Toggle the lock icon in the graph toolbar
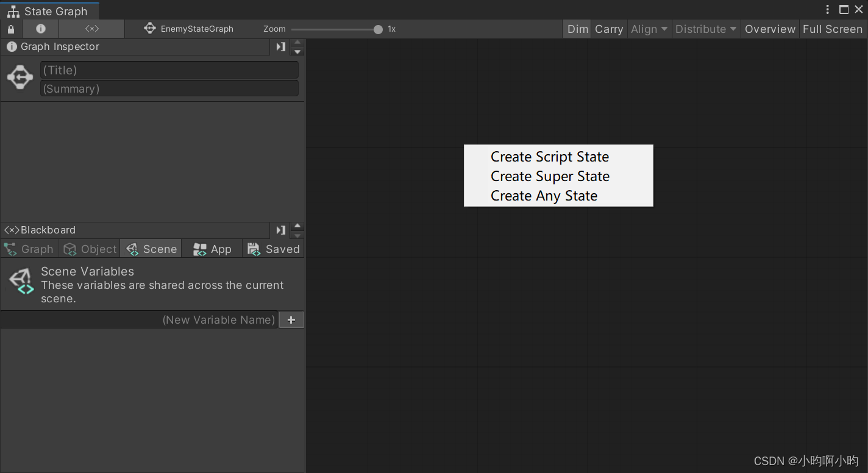868x473 pixels. [x=10, y=29]
